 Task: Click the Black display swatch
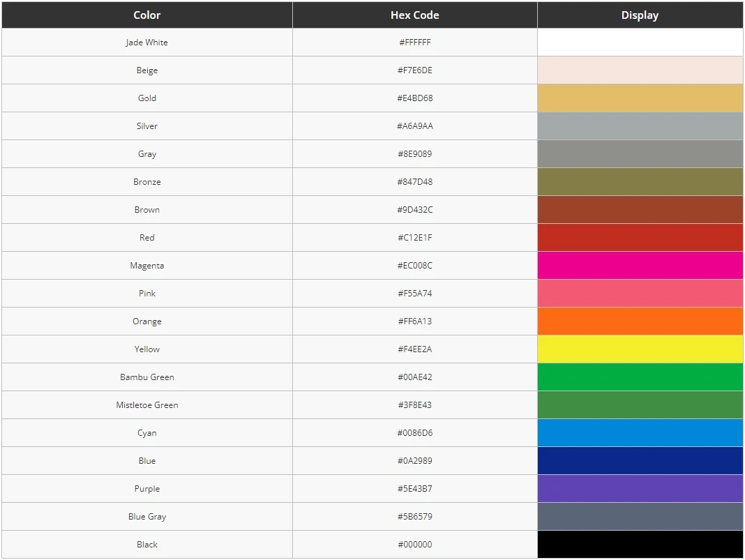coord(640,545)
